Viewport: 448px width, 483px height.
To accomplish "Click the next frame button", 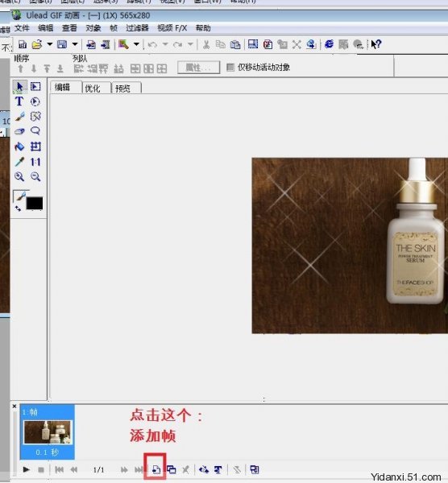I will coord(124,470).
